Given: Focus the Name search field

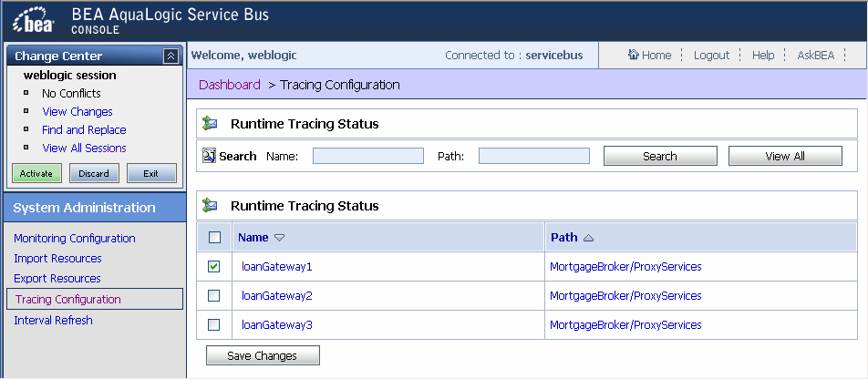Looking at the screenshot, I should point(368,156).
